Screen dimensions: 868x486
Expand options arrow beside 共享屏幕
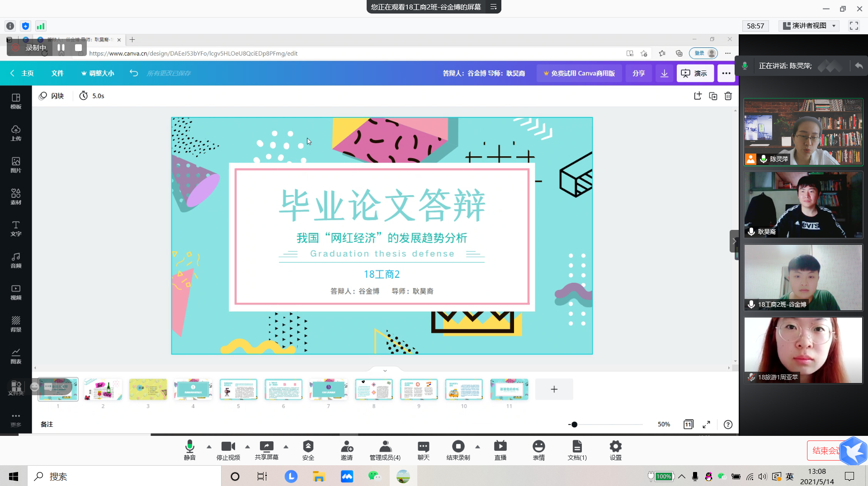tap(286, 447)
